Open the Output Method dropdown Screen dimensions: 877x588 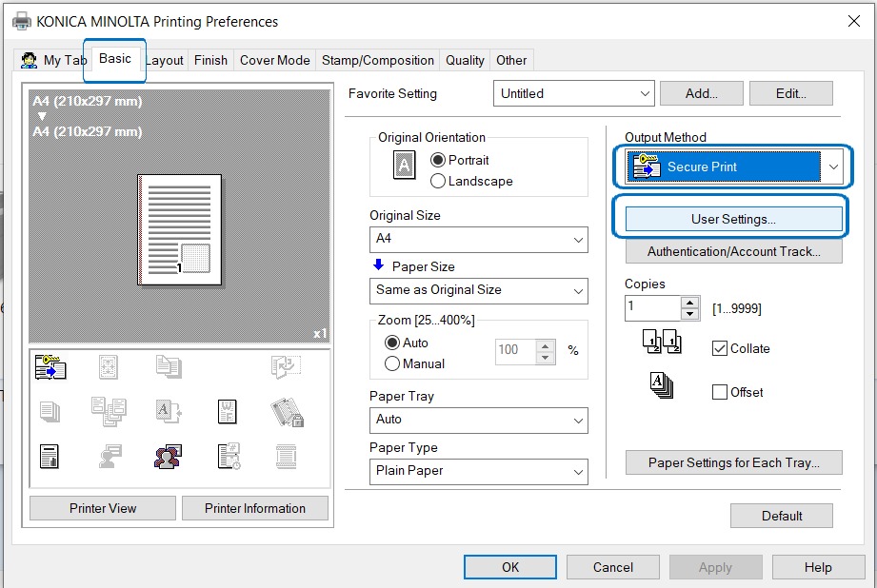point(833,167)
